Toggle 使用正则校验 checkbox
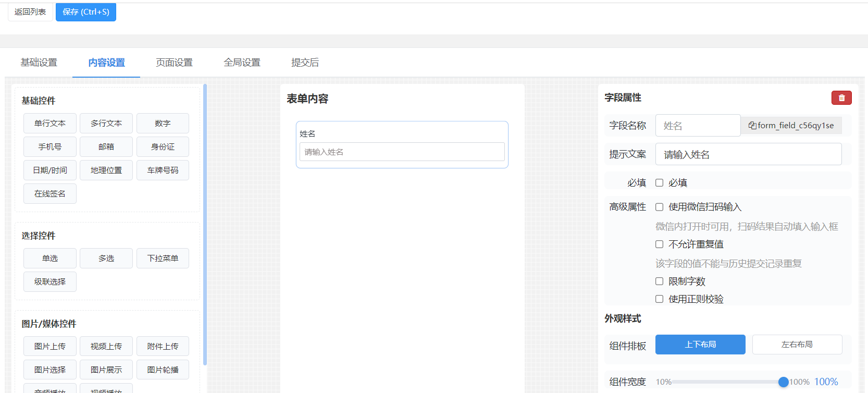The width and height of the screenshot is (868, 393). coord(659,299)
